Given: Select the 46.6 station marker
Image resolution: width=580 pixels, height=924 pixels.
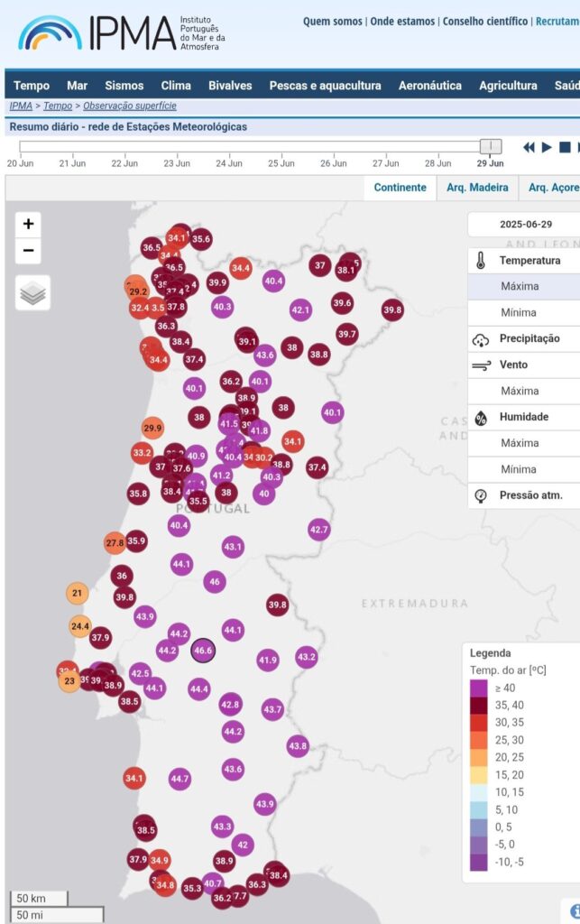Looking at the screenshot, I should point(203,651).
